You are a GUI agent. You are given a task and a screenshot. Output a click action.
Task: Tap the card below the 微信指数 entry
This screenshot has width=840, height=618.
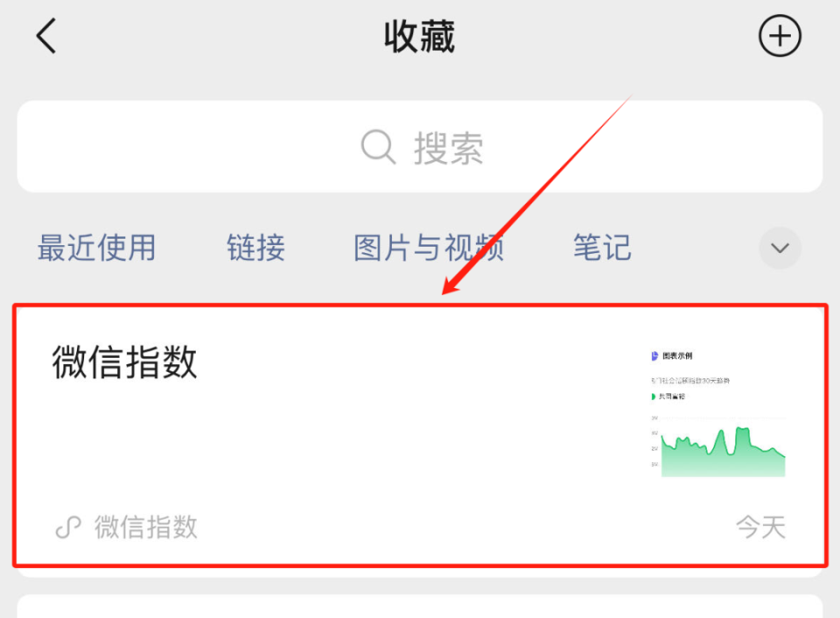tap(420, 608)
